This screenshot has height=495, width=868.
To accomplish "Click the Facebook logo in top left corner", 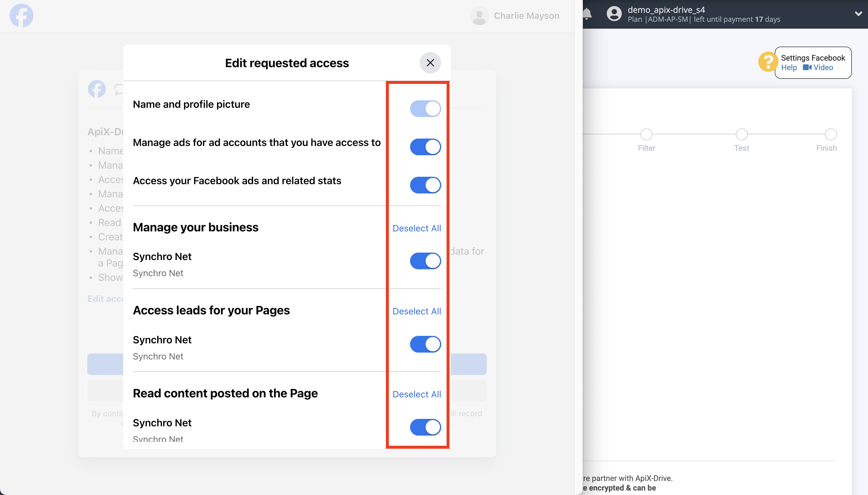I will (x=22, y=15).
